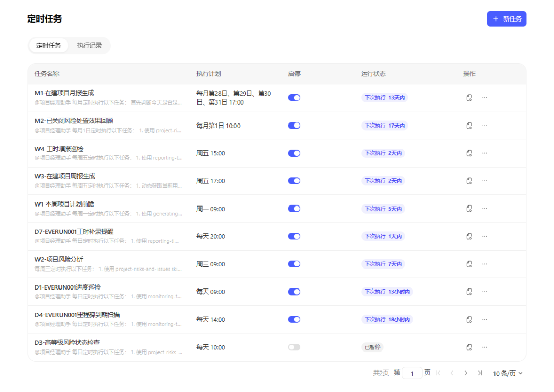Open more actions for W3-在建项目周报生成

[x=485, y=181]
